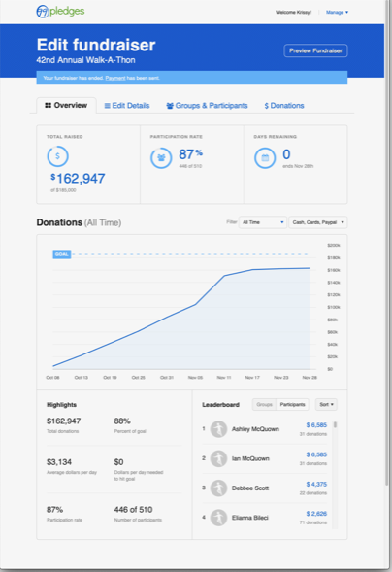The height and width of the screenshot is (572, 392).
Task: Click the Preview Fundraiser button
Action: 315,50
